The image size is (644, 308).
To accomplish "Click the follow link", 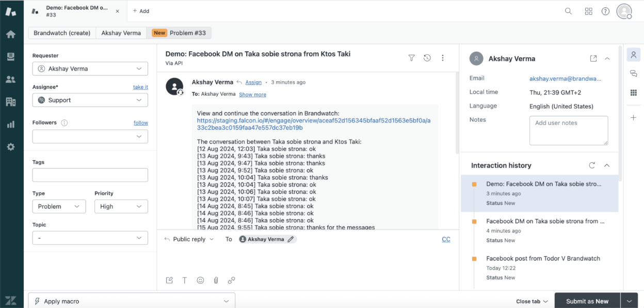I will pos(141,122).
